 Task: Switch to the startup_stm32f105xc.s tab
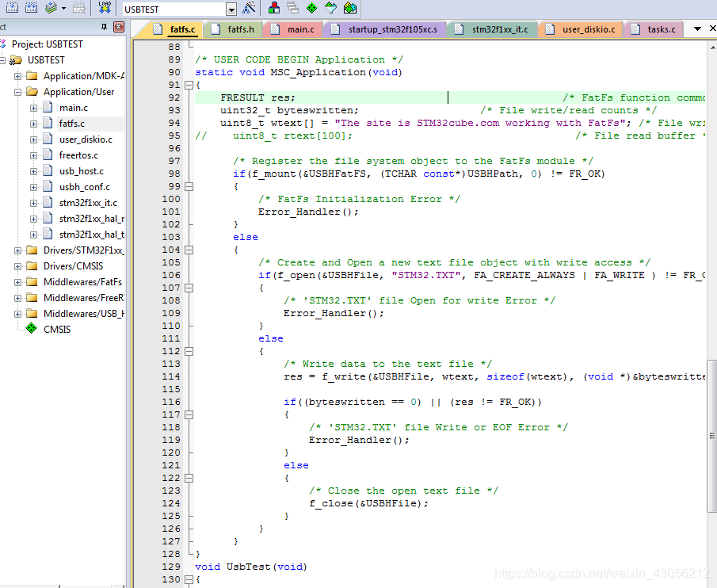(x=385, y=29)
